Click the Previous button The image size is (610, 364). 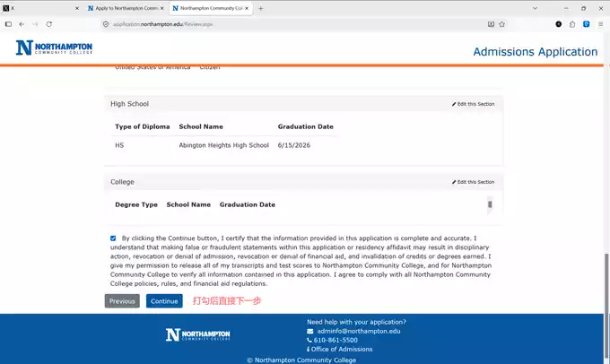click(122, 301)
